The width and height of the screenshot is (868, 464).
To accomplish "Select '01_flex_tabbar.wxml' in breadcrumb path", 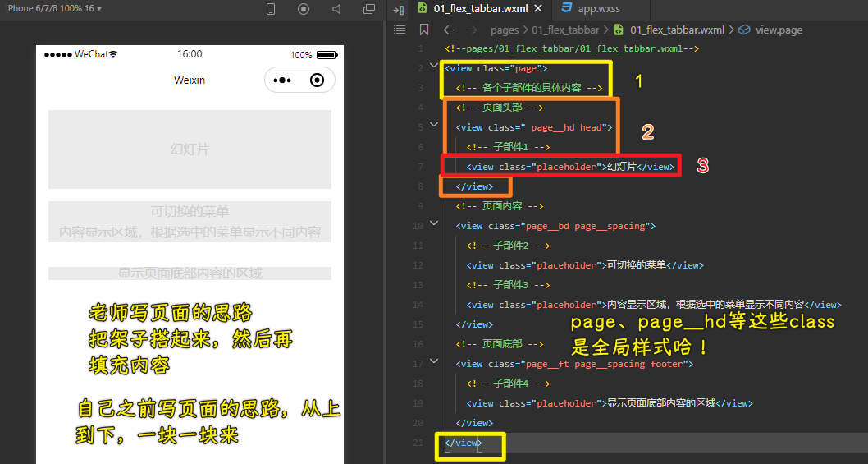I will pyautogui.click(x=677, y=30).
